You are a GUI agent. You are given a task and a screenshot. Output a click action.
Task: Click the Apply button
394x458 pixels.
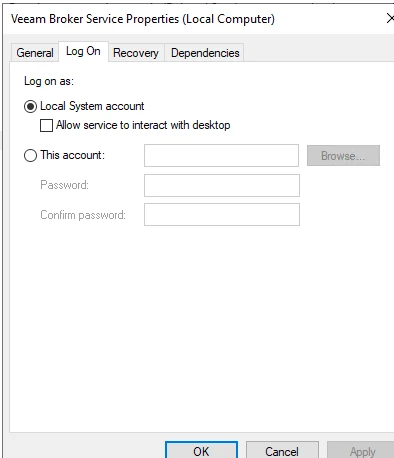[x=362, y=451]
